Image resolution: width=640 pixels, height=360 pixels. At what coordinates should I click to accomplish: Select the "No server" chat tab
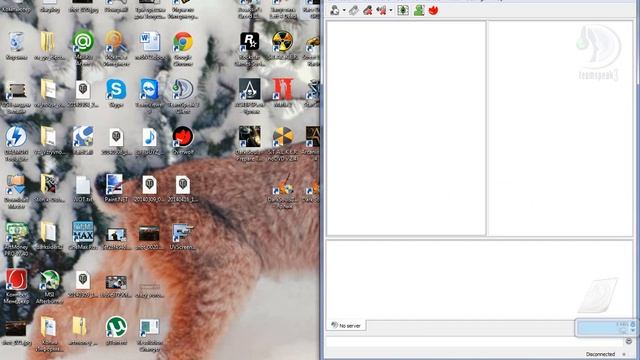346,325
